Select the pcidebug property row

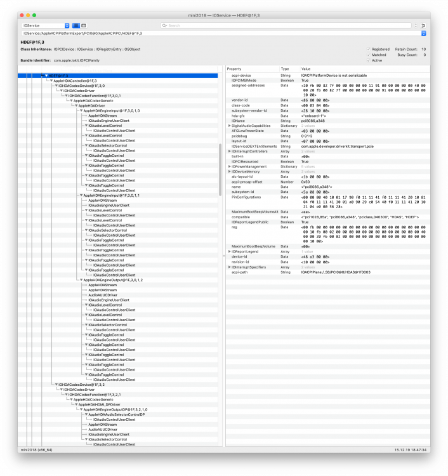(x=328, y=136)
